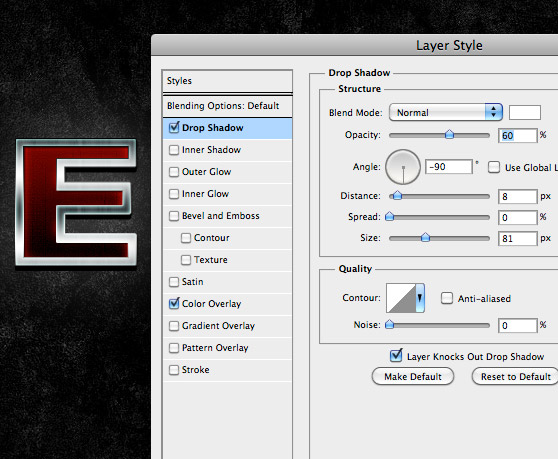Click the Make Default button
The width and height of the screenshot is (558, 459).
[413, 376]
